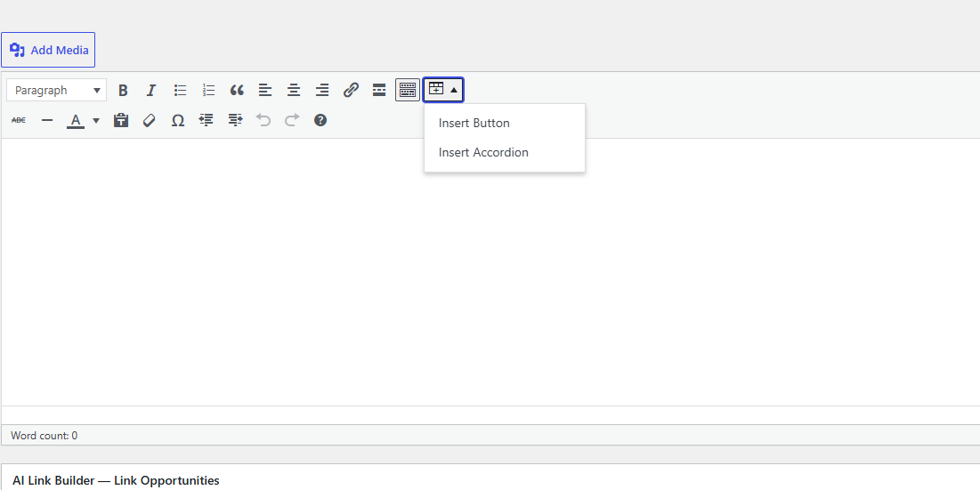
Task: Apply blockquote formatting
Action: [237, 90]
